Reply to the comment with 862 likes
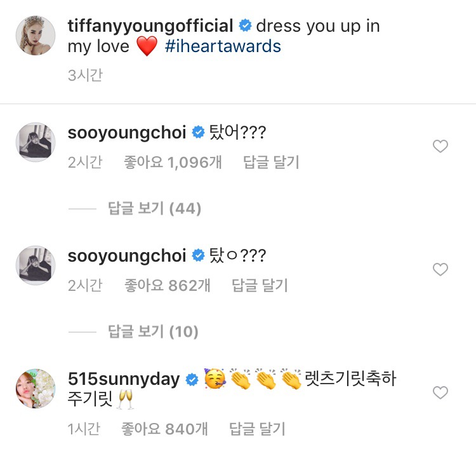Viewport: 476px width, 456px height. 260,285
